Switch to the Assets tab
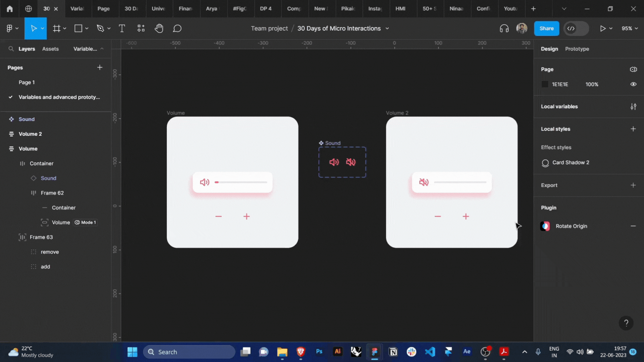 tap(51, 49)
